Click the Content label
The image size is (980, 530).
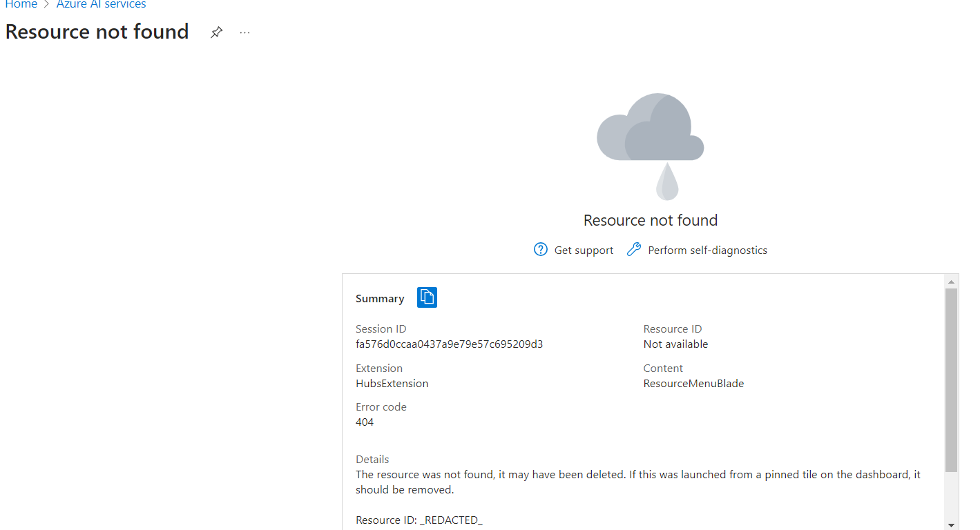tap(663, 369)
